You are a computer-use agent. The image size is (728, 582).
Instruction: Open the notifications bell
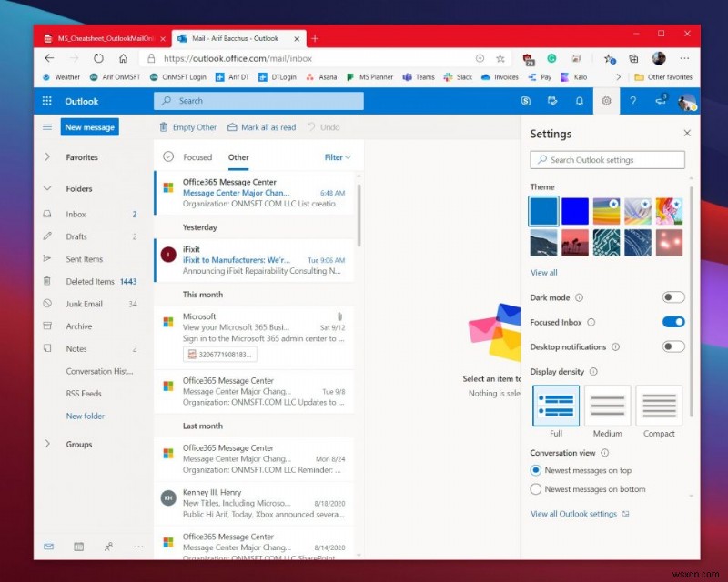[x=579, y=101]
